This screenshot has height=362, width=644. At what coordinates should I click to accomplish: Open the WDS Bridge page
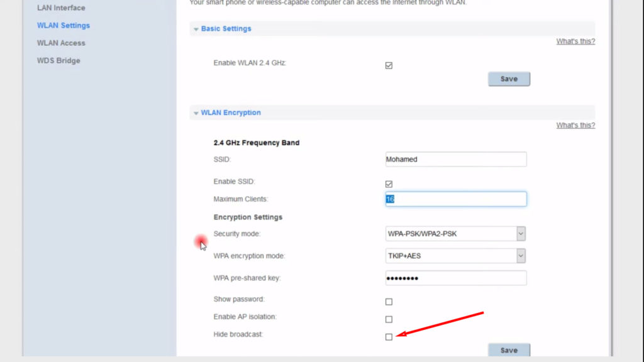coord(58,61)
